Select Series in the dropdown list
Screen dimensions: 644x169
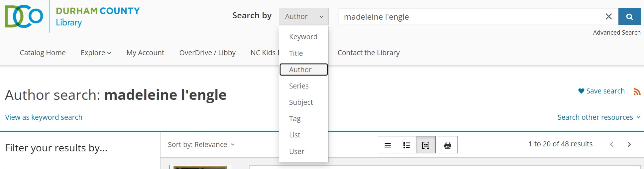coord(299,86)
